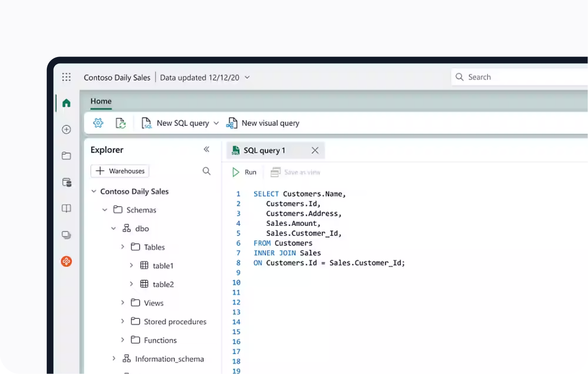Click line number 10 in the editor gutter
This screenshot has height=374, width=588.
236,282
